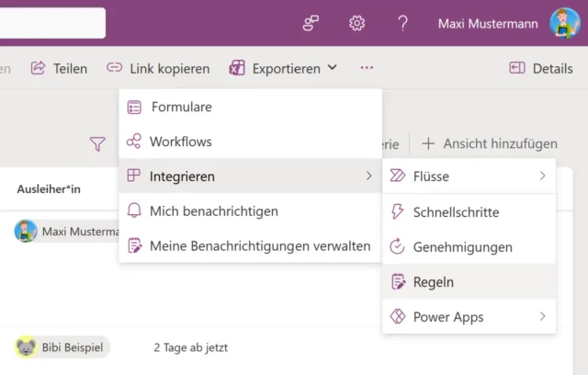Viewport: 588px width, 375px height.
Task: Open the more options ellipsis menu
Action: 367,68
